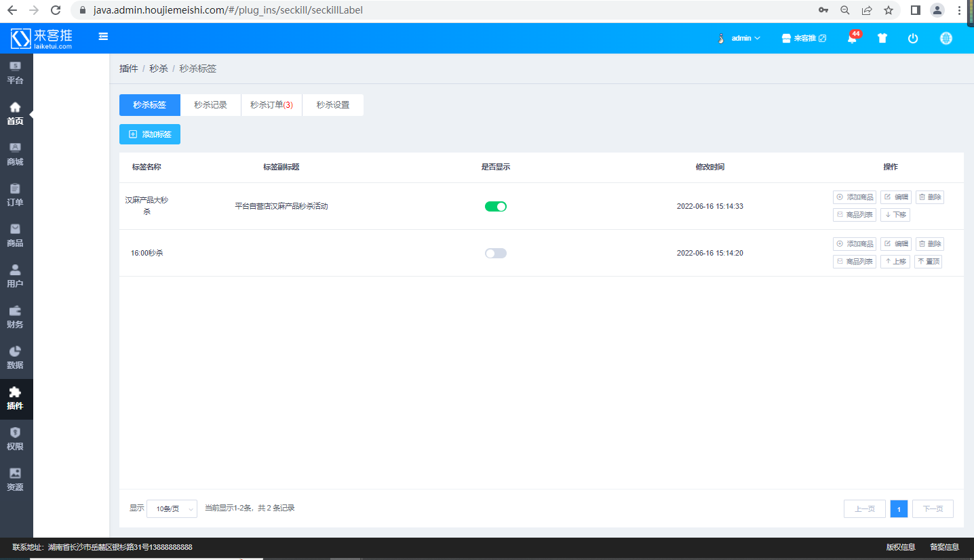974x560 pixels.
Task: Click 插件 in the breadcrumb
Action: coord(129,68)
